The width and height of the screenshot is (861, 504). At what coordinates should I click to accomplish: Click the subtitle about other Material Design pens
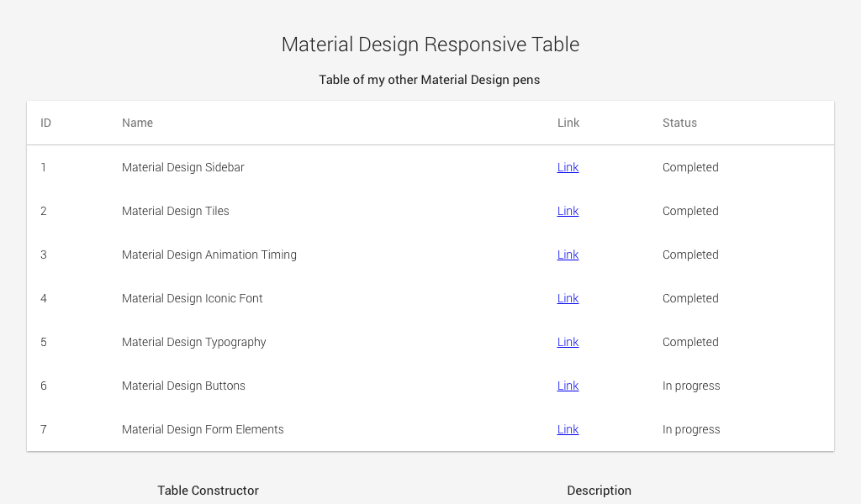tap(430, 80)
